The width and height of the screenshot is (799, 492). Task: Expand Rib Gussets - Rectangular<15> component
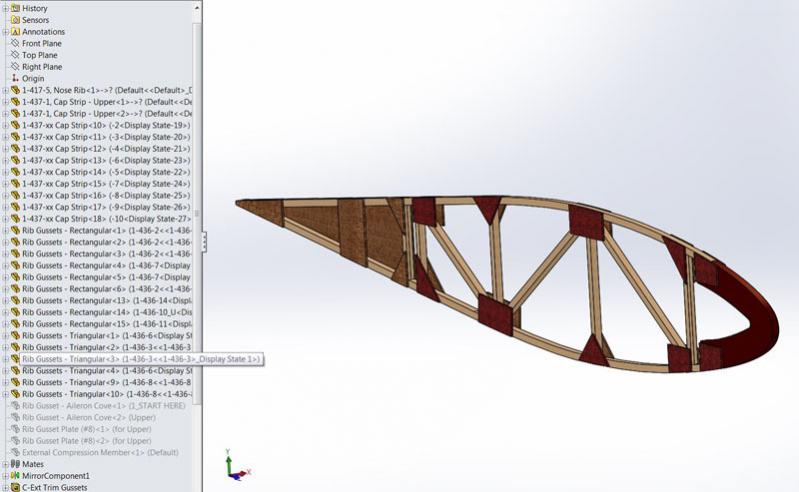coord(6,324)
